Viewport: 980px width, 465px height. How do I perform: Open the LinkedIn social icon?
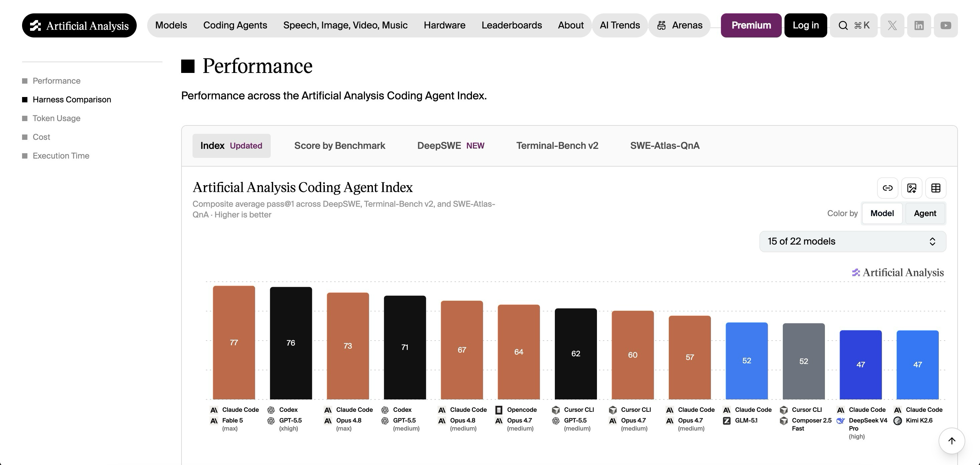click(x=919, y=25)
